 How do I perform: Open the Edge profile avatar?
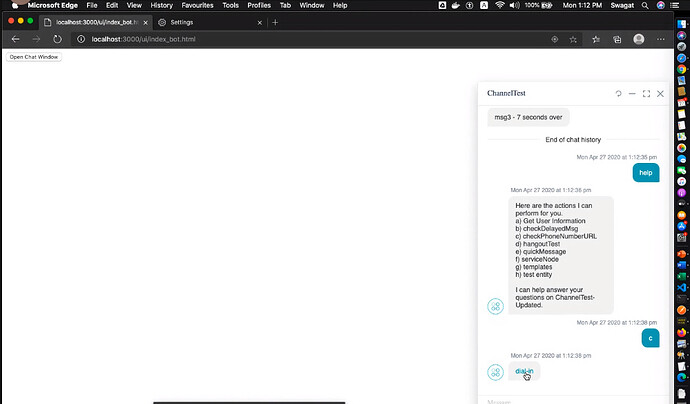tap(639, 39)
